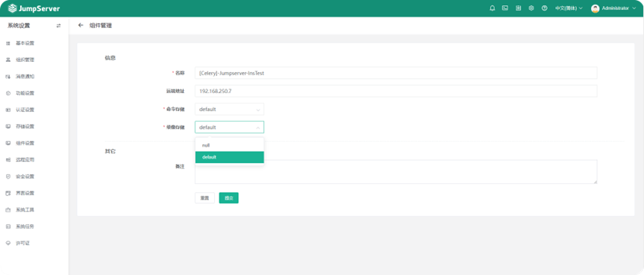Open the 命令存储 default dropdown
This screenshot has width=644, height=275.
pos(229,109)
